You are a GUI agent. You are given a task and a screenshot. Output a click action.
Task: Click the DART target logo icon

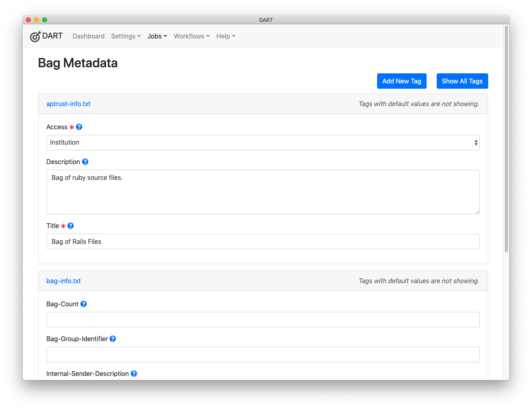click(35, 36)
